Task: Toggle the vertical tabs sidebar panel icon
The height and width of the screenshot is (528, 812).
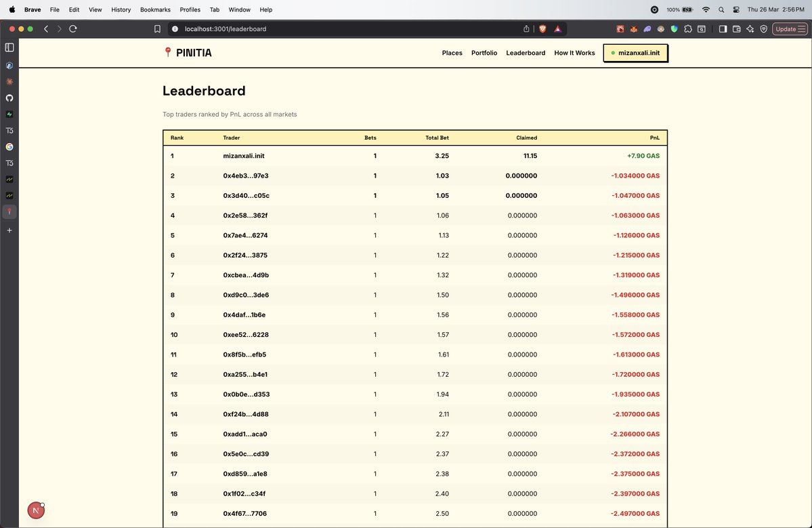Action: point(9,47)
